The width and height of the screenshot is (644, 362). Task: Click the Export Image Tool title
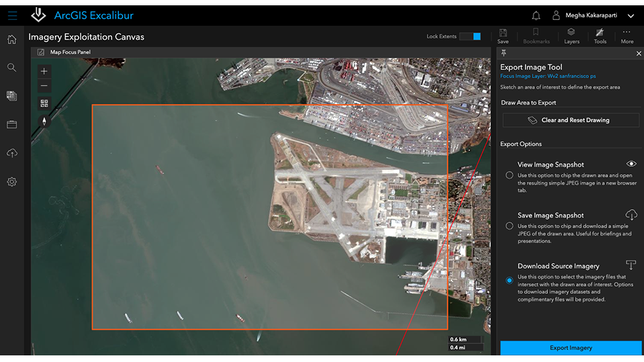(531, 67)
